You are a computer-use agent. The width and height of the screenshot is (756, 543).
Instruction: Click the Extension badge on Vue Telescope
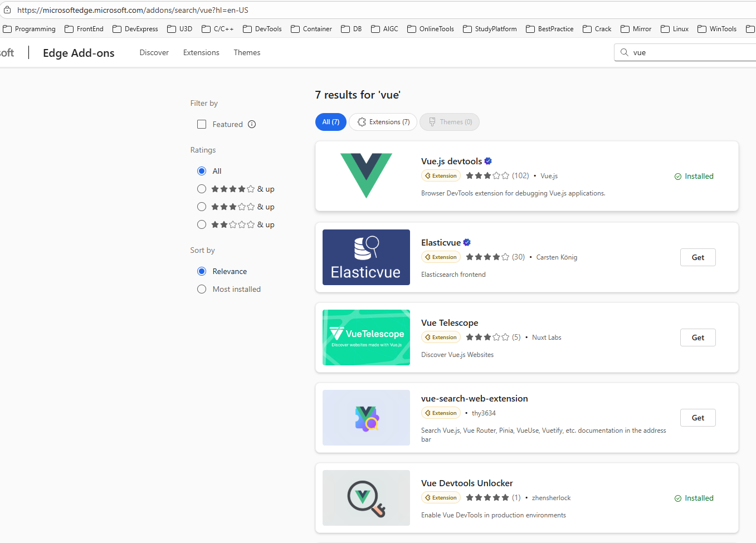[x=441, y=337]
